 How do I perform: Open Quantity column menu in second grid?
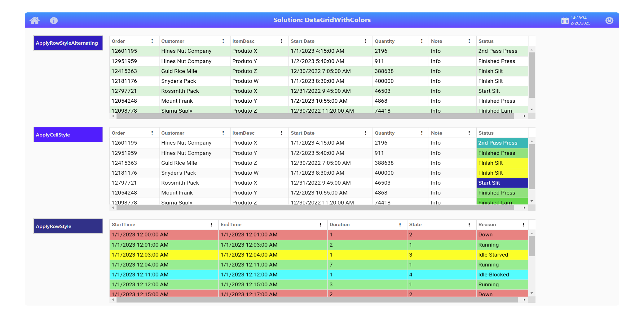coord(422,133)
